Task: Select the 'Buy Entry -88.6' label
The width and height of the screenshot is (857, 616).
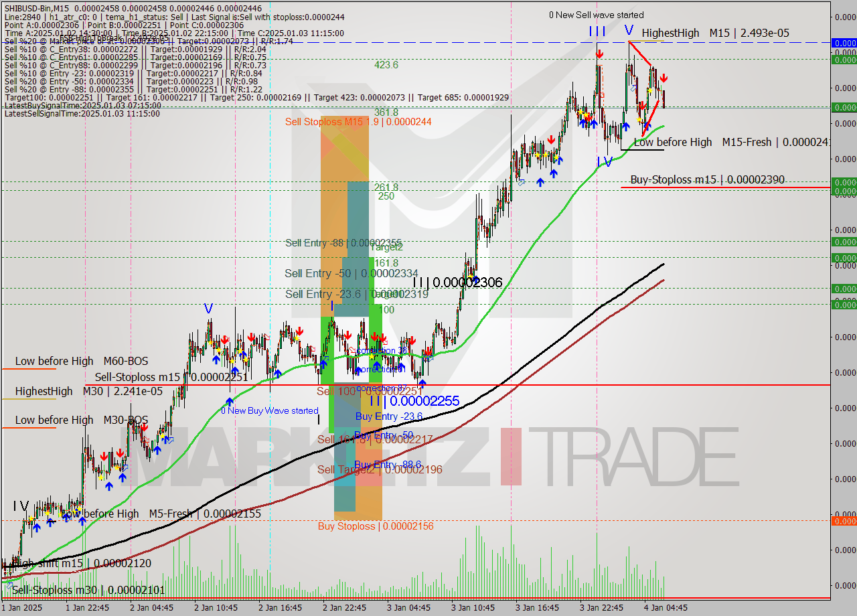Action: click(388, 465)
